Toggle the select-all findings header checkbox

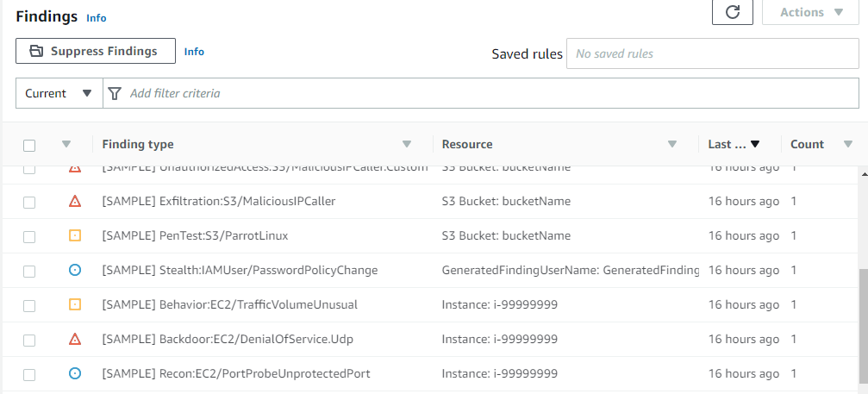pos(29,145)
